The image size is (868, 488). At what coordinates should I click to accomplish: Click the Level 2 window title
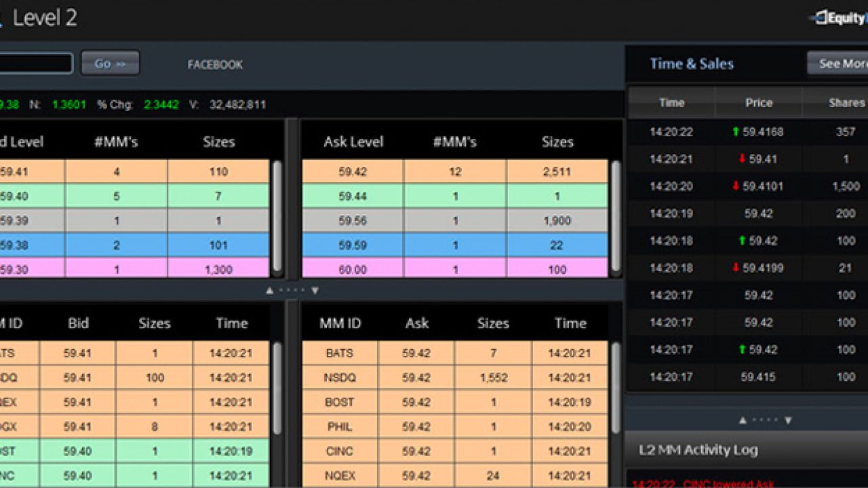(45, 18)
